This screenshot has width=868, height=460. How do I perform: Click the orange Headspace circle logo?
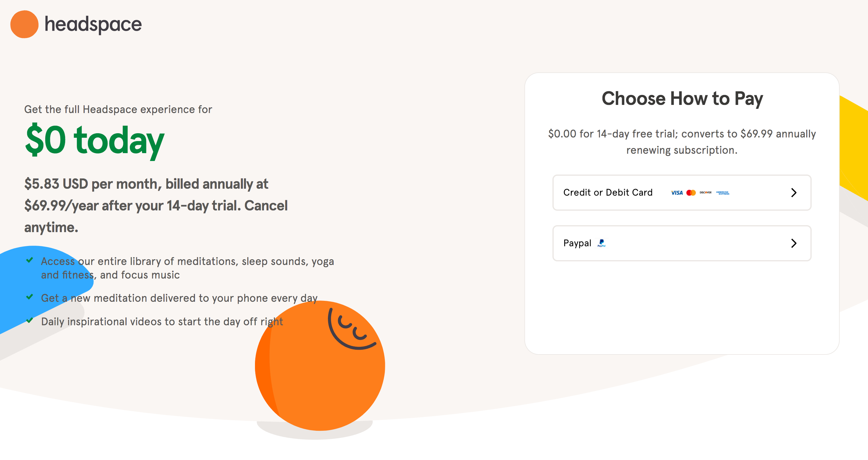(x=24, y=24)
